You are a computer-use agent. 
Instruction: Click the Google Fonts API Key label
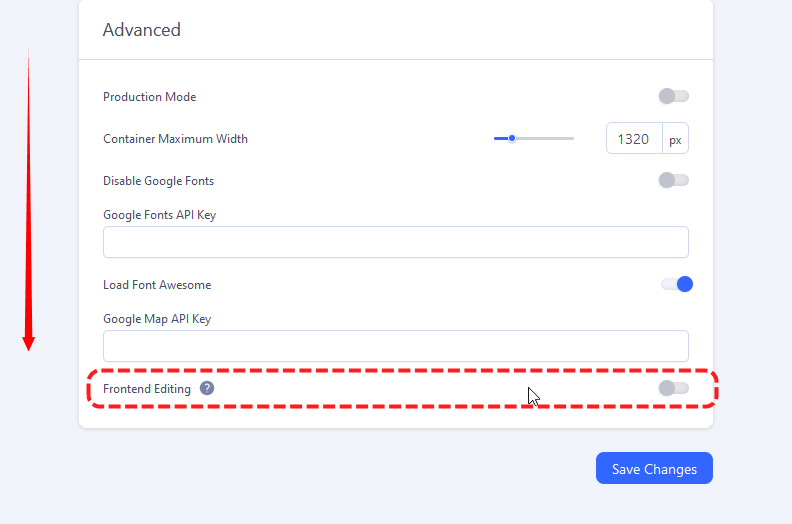point(159,215)
